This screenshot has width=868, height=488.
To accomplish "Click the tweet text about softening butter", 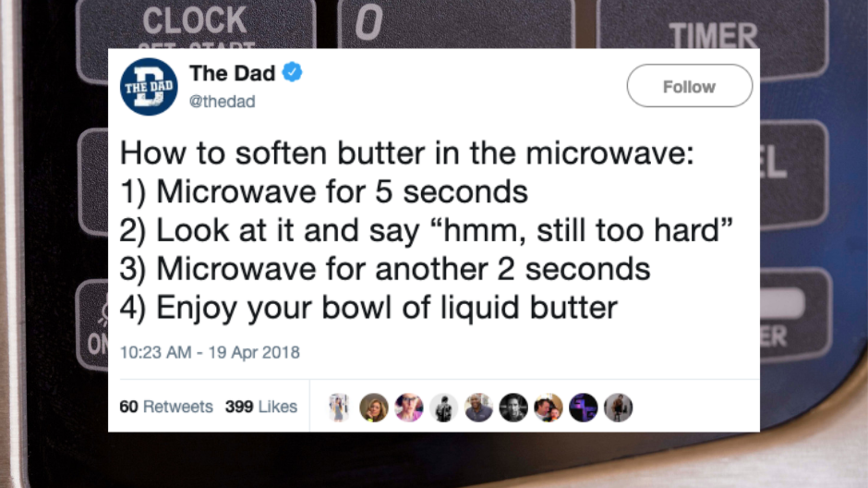I will 426,230.
